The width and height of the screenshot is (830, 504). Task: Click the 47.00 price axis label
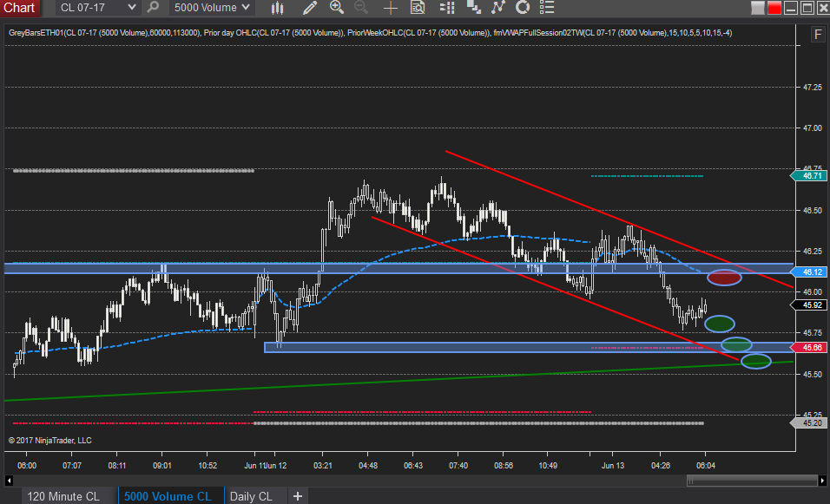[813, 128]
